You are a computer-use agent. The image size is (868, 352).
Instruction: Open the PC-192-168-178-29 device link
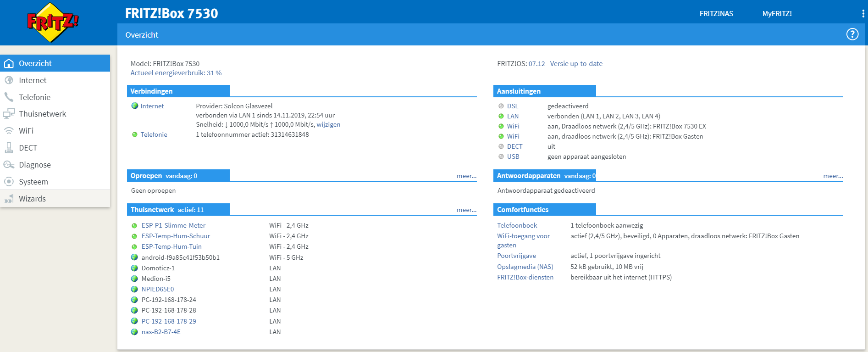coord(169,321)
